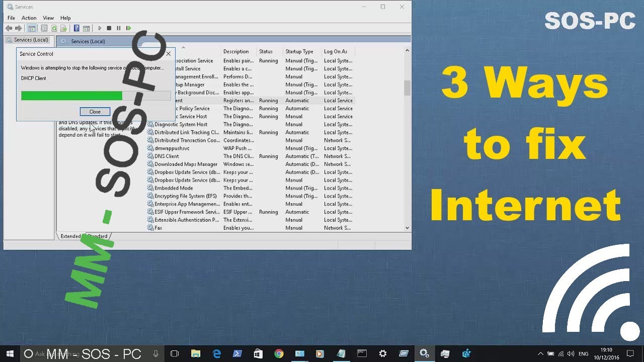Toggle the Show/Hide Console Tree icon
Image resolution: width=644 pixels, height=362 pixels.
click(x=32, y=28)
